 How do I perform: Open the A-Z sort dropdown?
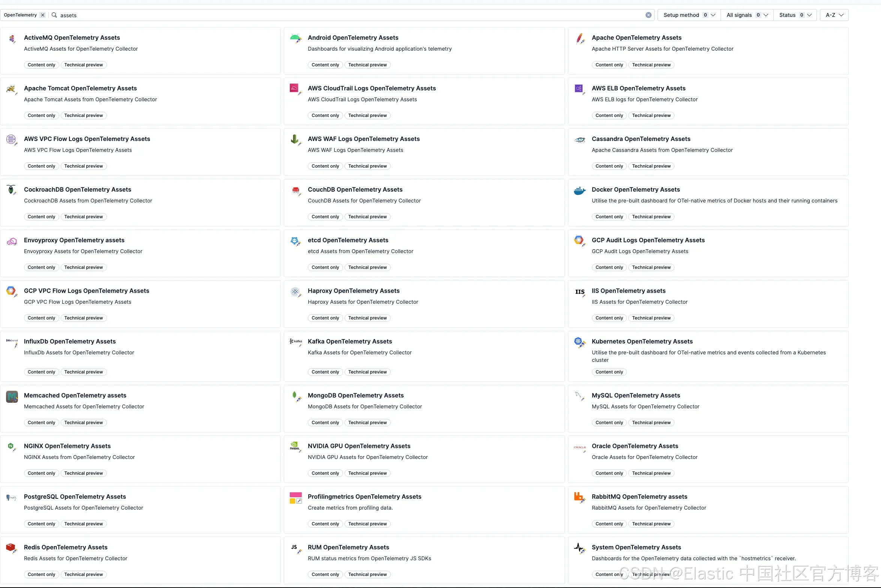click(834, 15)
